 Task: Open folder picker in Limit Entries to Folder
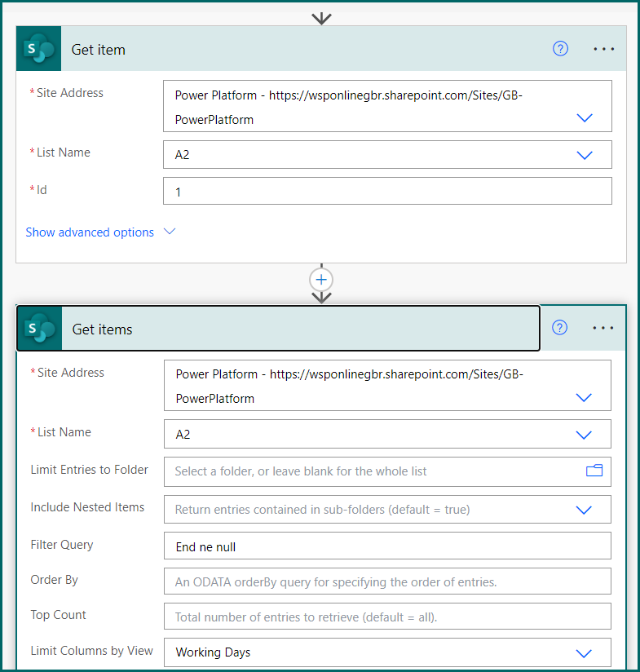point(594,471)
